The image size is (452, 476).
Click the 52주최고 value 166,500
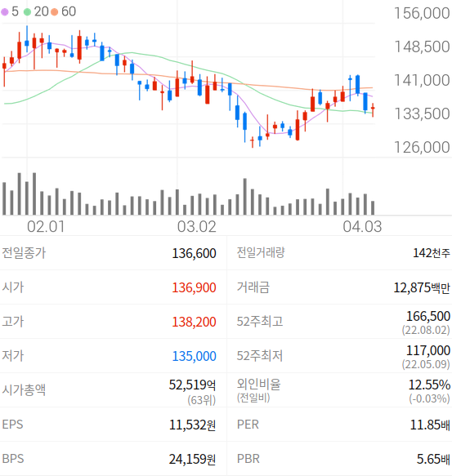(x=428, y=316)
